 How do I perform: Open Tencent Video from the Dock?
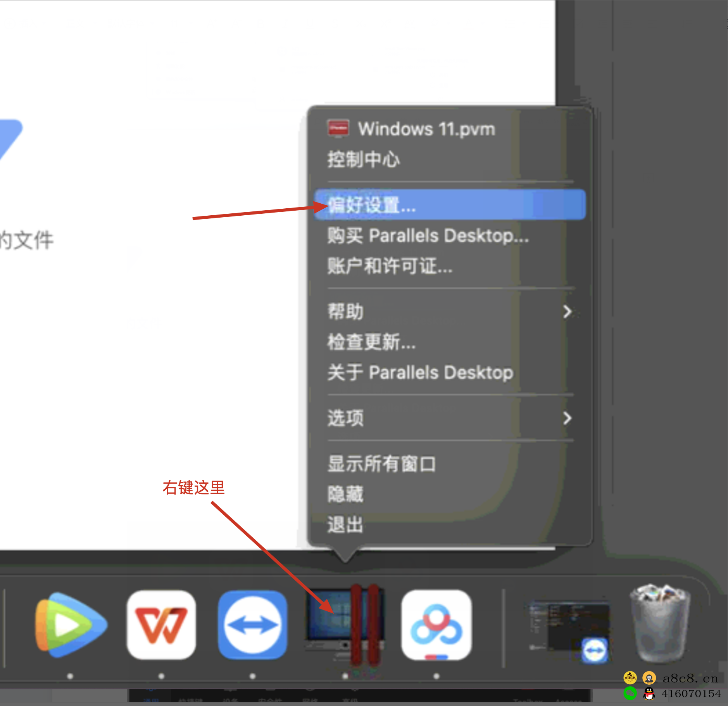71,625
